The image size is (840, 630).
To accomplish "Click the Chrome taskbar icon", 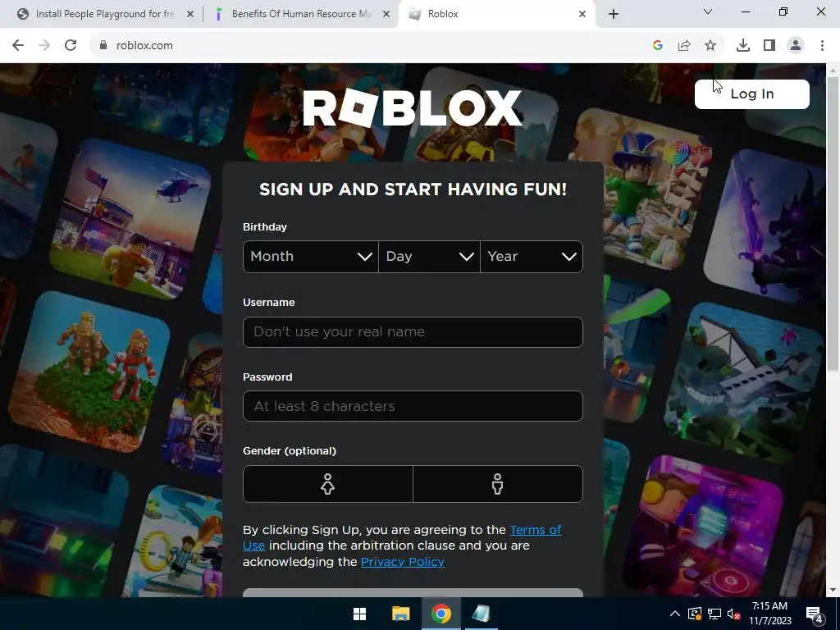I will [441, 614].
